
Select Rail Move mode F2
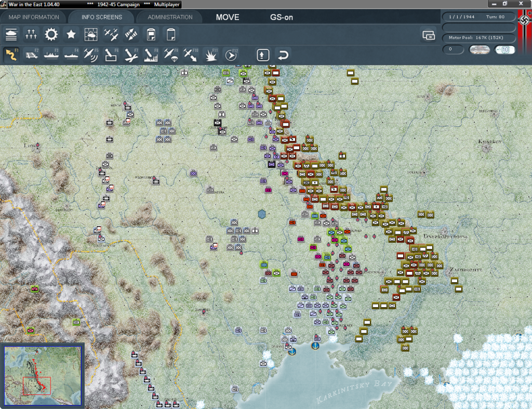coord(32,55)
